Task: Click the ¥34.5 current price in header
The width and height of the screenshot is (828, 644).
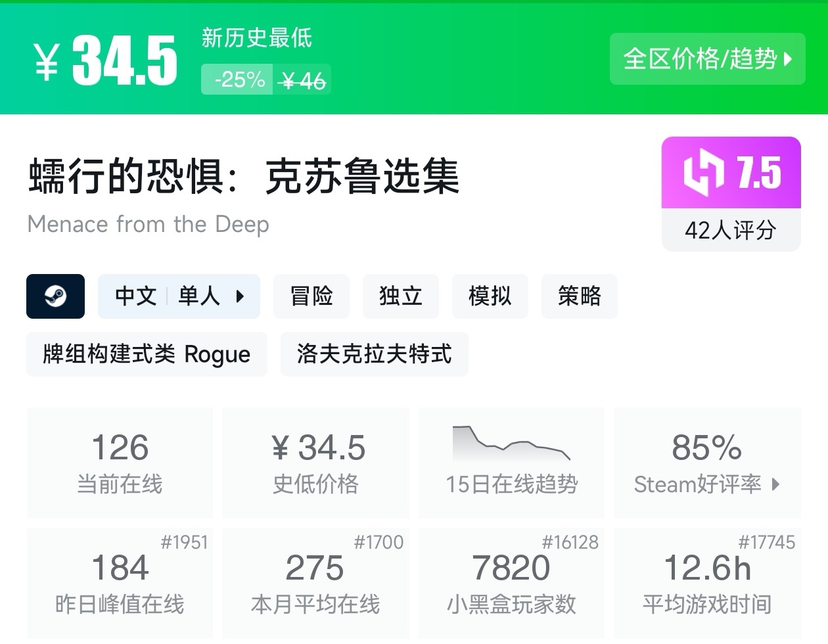Action: (106, 60)
